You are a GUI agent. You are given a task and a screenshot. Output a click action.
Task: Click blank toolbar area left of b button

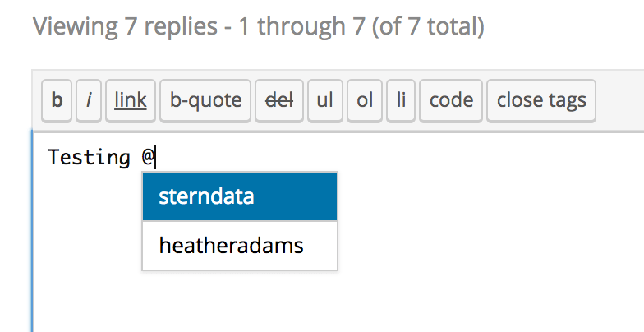(x=37, y=100)
